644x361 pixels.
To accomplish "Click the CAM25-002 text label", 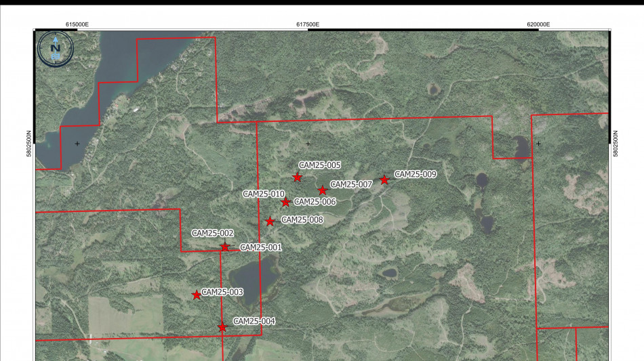I will [213, 234].
